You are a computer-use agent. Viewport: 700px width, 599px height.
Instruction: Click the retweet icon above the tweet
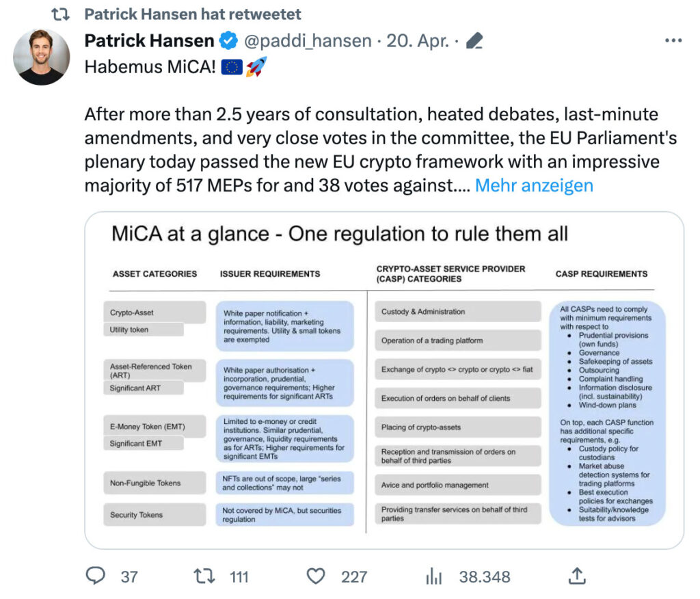(x=60, y=14)
